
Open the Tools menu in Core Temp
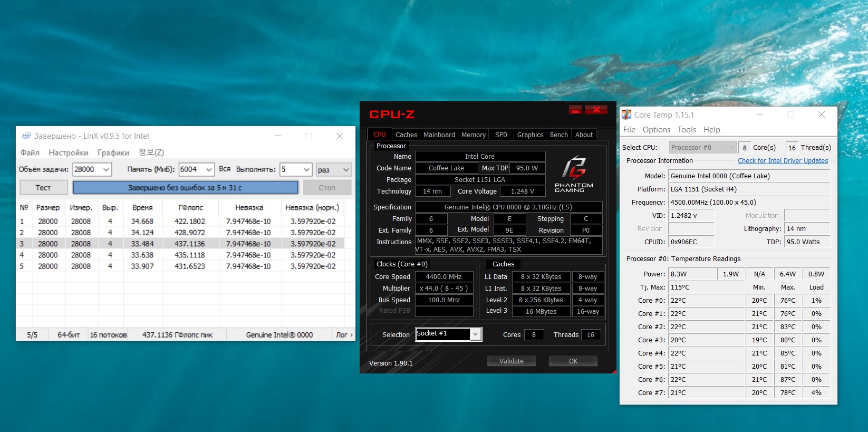pyautogui.click(x=687, y=130)
